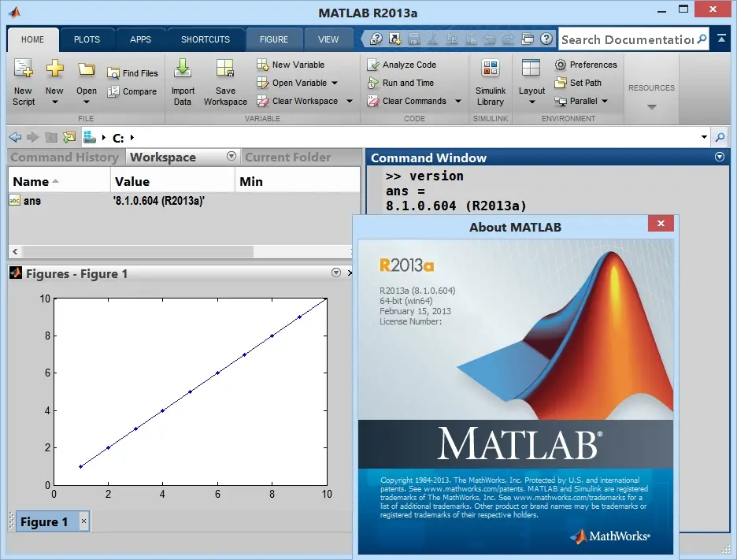Expand the Layout dropdown arrow
This screenshot has width=737, height=560.
531,102
